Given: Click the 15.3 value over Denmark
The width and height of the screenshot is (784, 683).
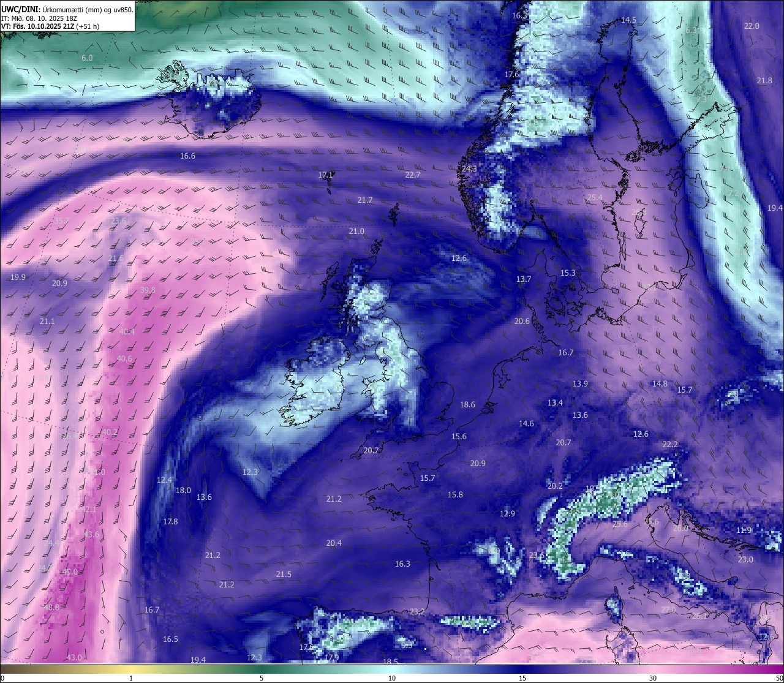Looking at the screenshot, I should pos(568,273).
